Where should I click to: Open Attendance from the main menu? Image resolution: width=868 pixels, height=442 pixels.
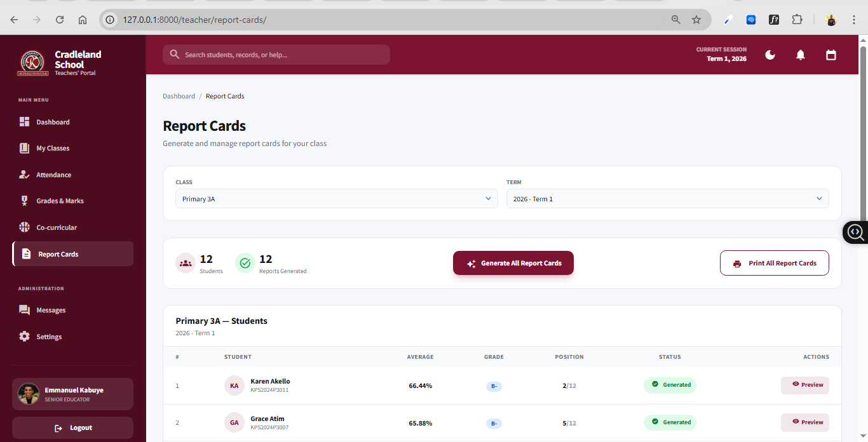tap(53, 175)
